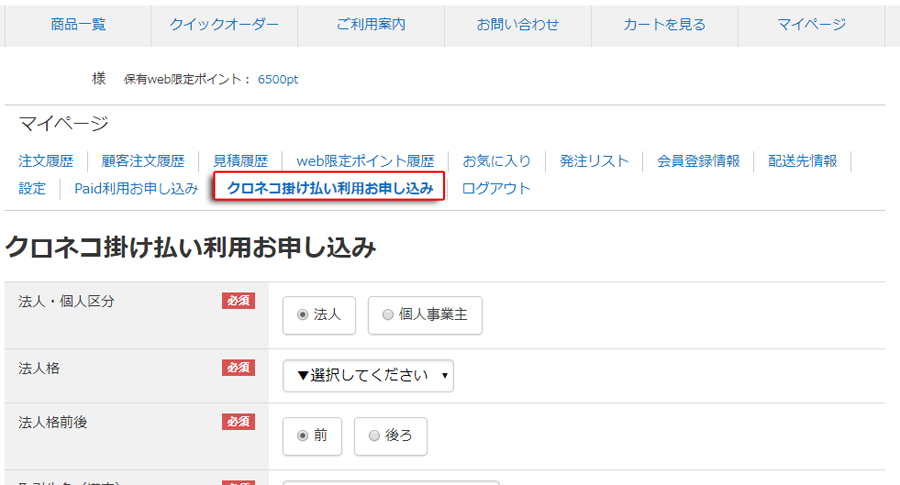Click the クロネコ掛け払い利用お申し込み page heading
Viewport: 900px width, 485px height.
click(x=191, y=247)
